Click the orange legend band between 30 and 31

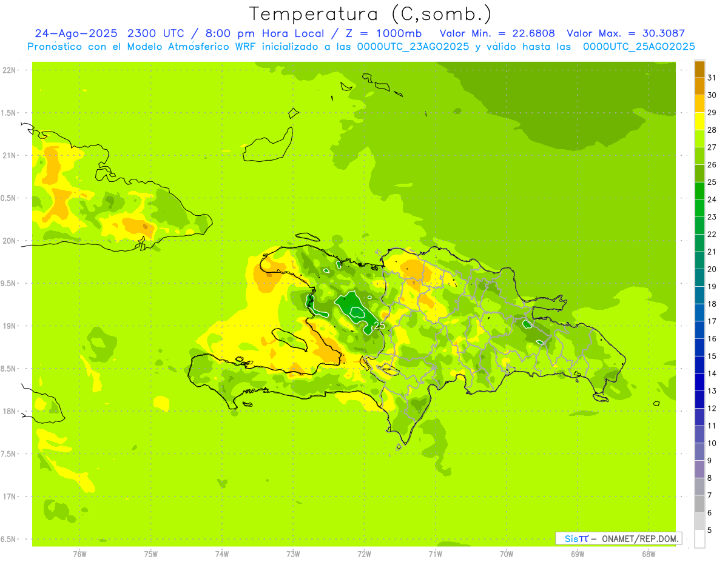(x=699, y=87)
